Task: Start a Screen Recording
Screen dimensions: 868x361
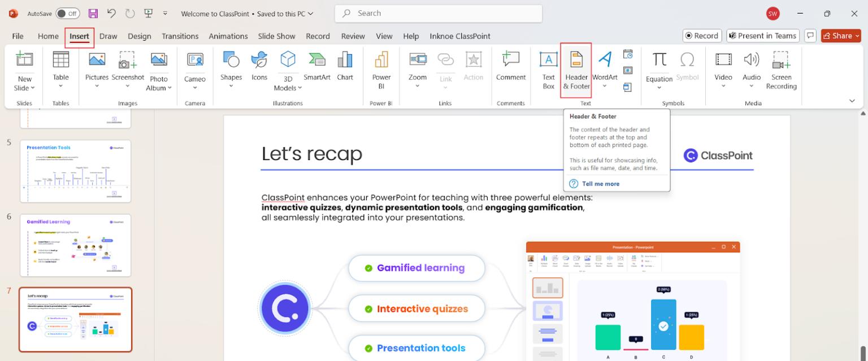Action: (x=781, y=69)
